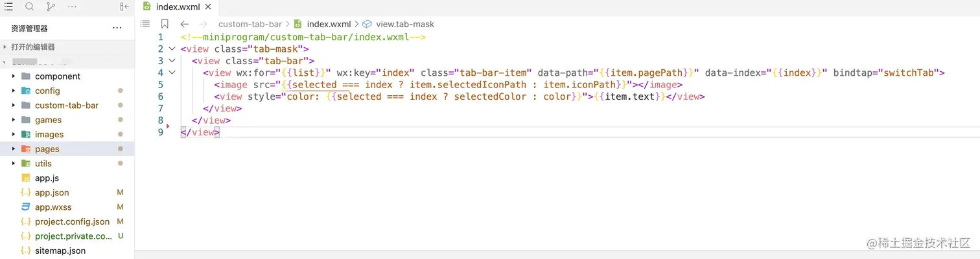This screenshot has height=259, width=980.
Task: Click line number 9 in the gutter
Action: point(161,132)
